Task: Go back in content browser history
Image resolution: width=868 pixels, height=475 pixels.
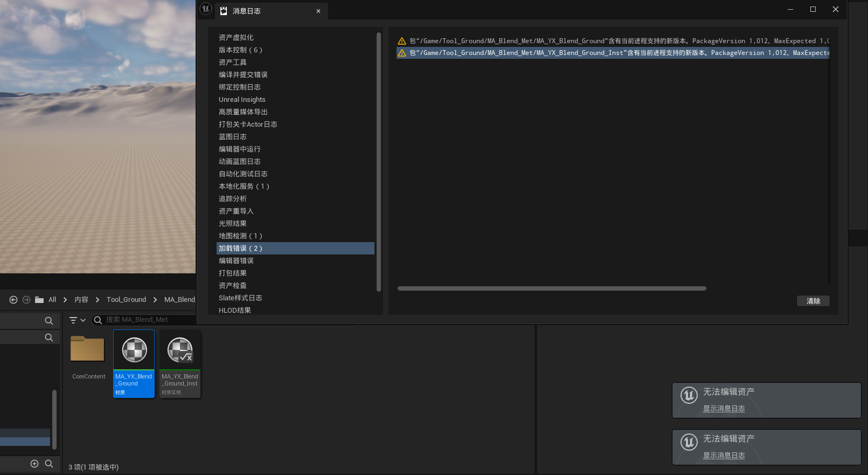Action: [x=13, y=300]
